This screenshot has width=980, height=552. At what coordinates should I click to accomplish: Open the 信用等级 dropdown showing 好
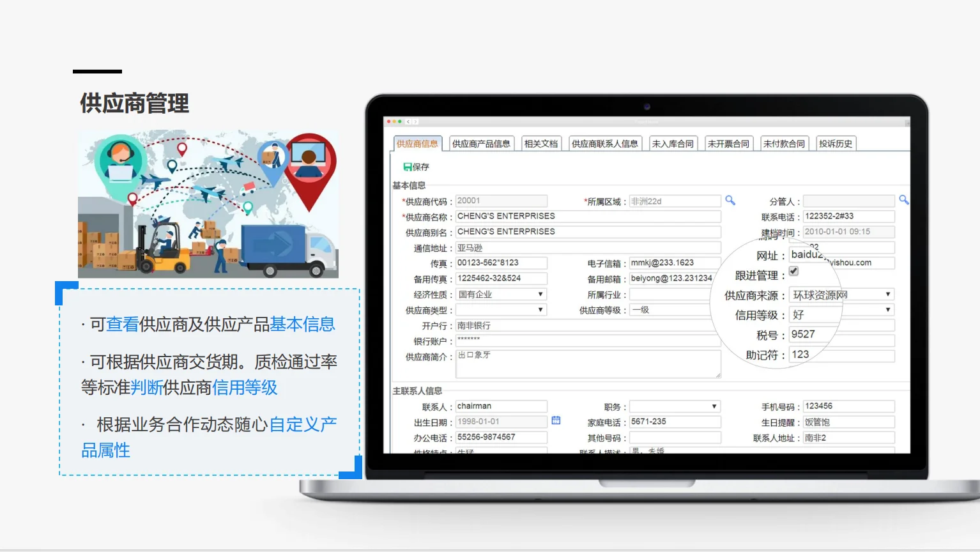point(887,310)
